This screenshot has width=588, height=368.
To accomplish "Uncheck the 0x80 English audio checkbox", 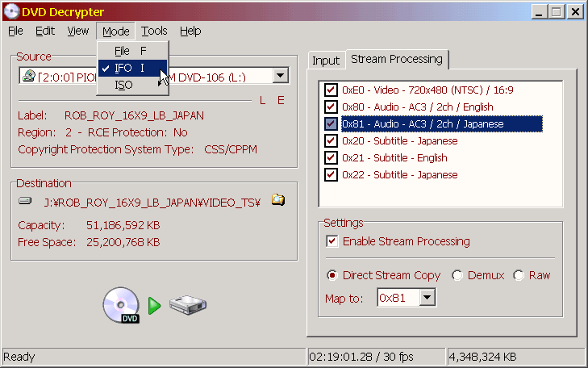I will [331, 107].
